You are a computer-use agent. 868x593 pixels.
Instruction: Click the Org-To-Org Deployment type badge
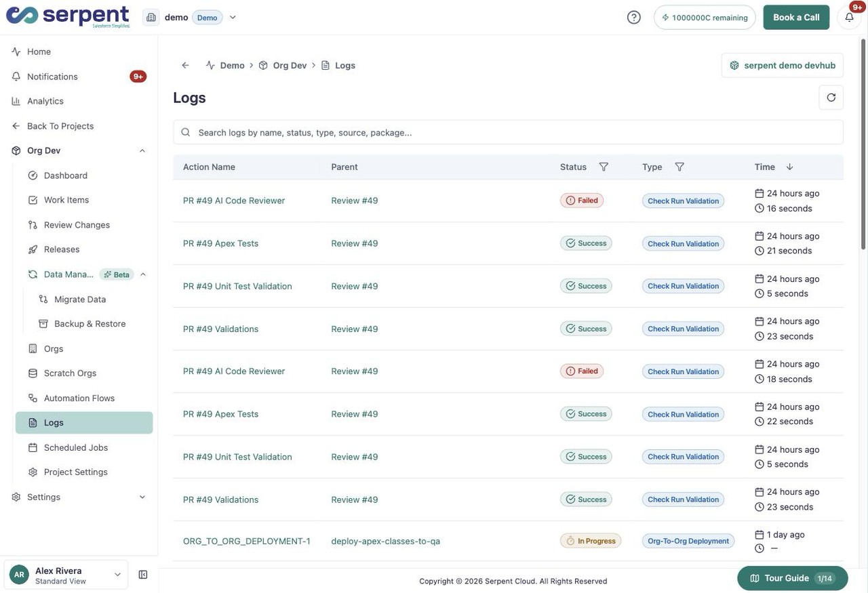pyautogui.click(x=688, y=541)
